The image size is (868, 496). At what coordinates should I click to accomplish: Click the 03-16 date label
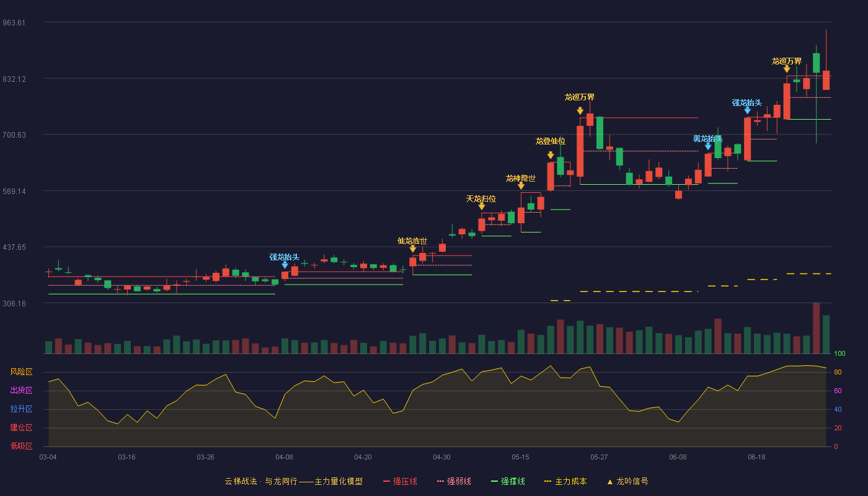click(x=126, y=457)
